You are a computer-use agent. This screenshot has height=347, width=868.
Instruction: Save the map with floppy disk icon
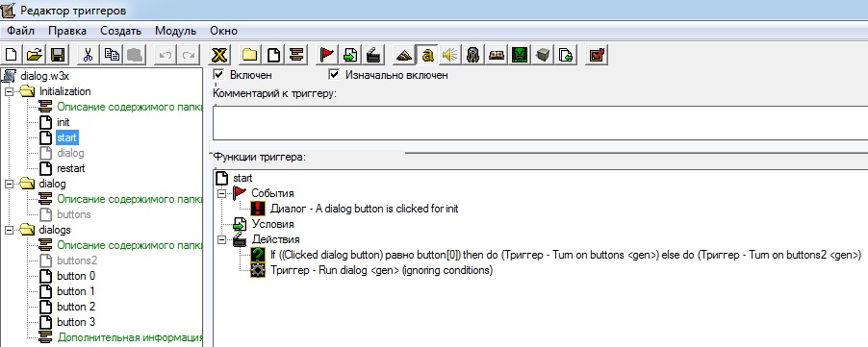[x=57, y=55]
